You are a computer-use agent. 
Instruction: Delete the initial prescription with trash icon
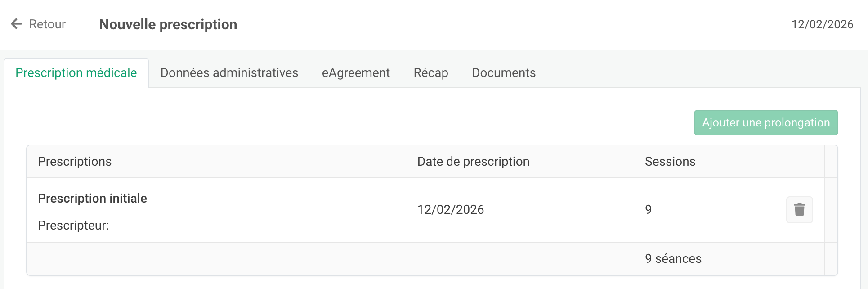799,210
